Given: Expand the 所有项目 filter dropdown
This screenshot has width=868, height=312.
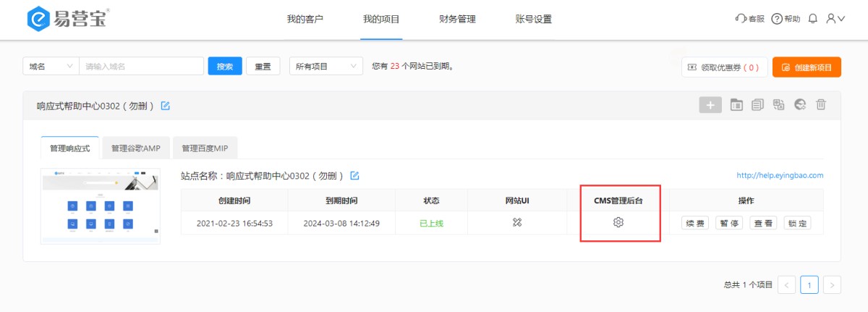Looking at the screenshot, I should 325,66.
